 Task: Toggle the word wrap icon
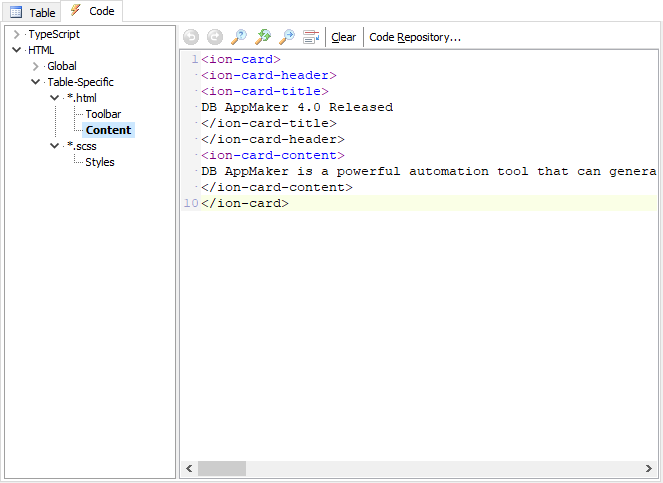coord(311,37)
